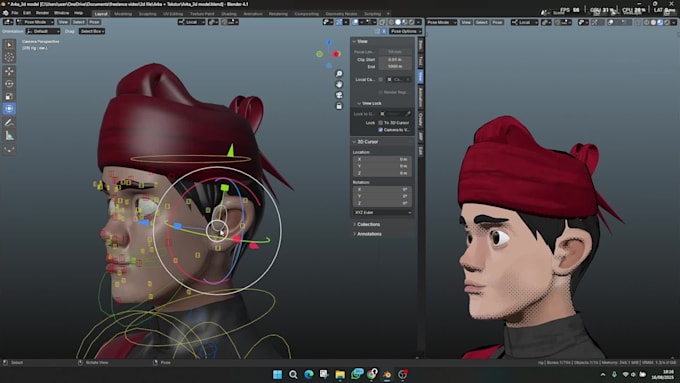Click the Pose menu in left viewport header
680x383 pixels.
(x=94, y=22)
